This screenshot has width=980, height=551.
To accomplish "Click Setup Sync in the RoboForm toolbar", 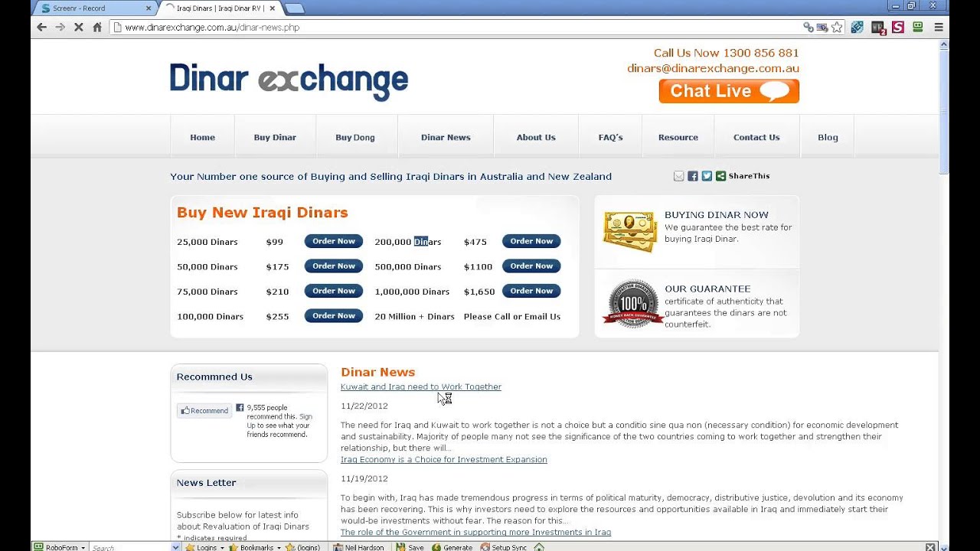I will pos(504,547).
